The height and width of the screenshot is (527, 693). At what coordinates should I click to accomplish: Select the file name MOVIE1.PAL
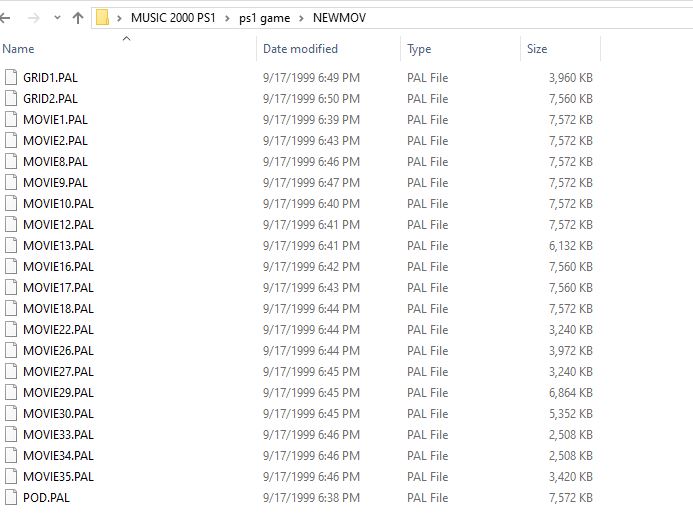[56, 120]
